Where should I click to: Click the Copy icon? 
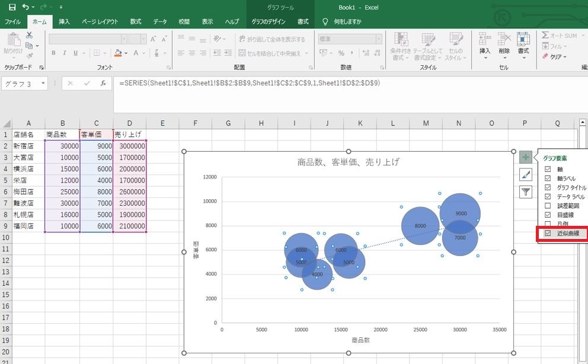(29, 46)
